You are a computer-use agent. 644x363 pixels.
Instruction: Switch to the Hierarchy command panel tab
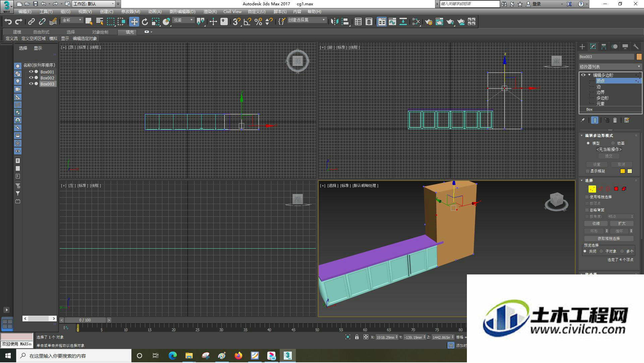(604, 47)
